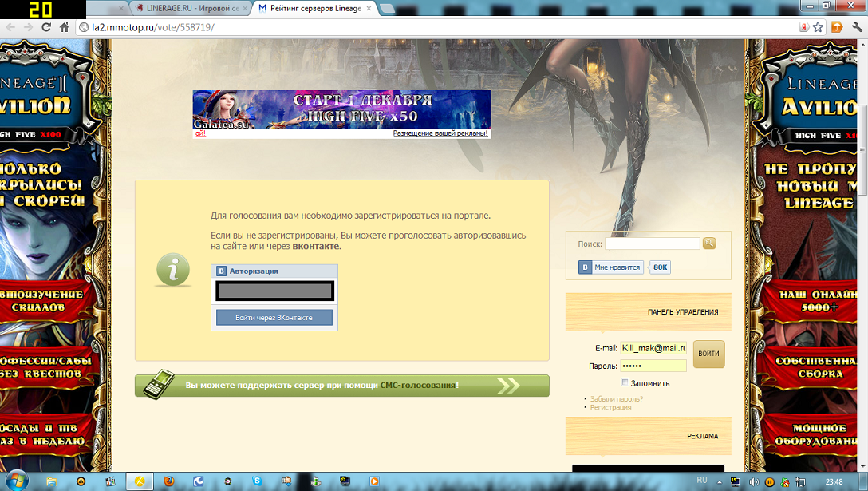Reload the page with the refresh icon
Viewport: 868px width, 491px height.
click(46, 27)
